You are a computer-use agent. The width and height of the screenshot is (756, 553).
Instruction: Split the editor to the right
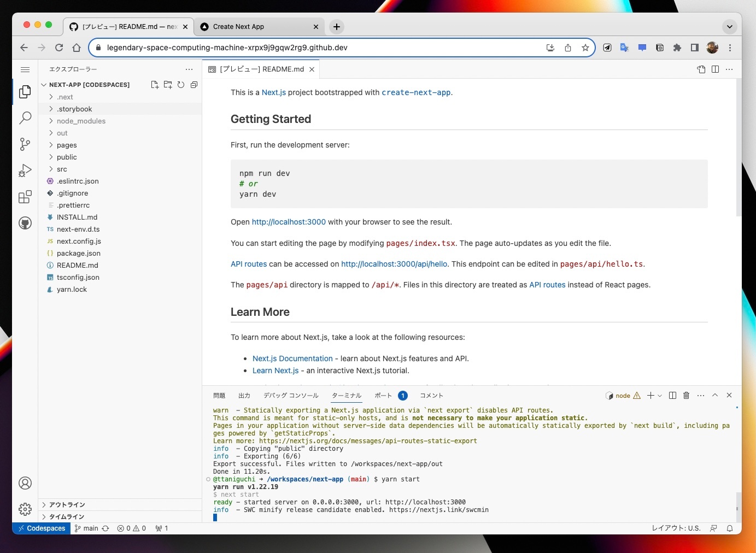coord(716,69)
